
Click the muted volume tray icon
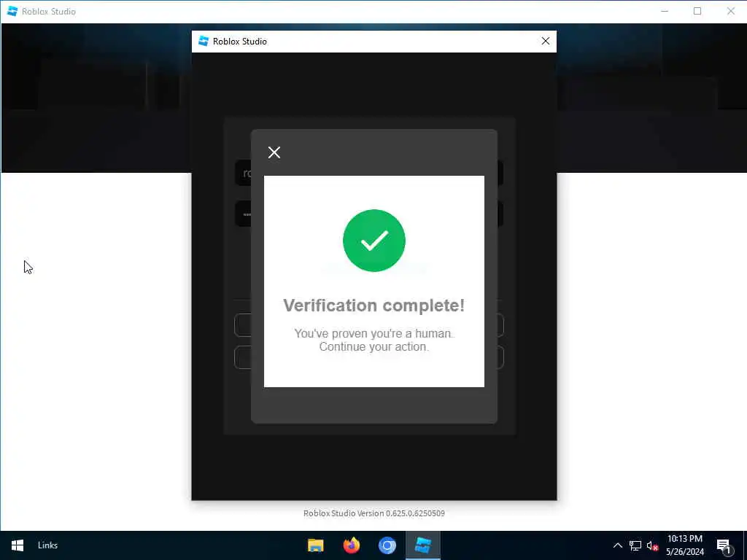[x=652, y=545]
